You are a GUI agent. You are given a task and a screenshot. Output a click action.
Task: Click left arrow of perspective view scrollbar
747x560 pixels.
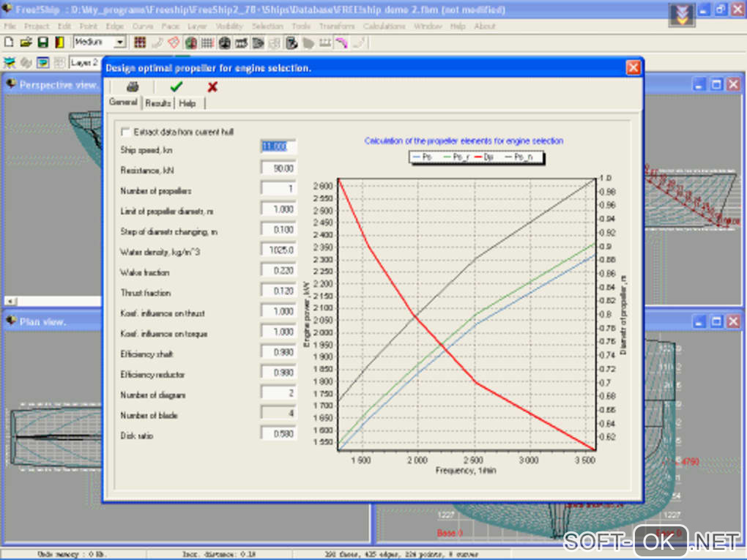10,301
